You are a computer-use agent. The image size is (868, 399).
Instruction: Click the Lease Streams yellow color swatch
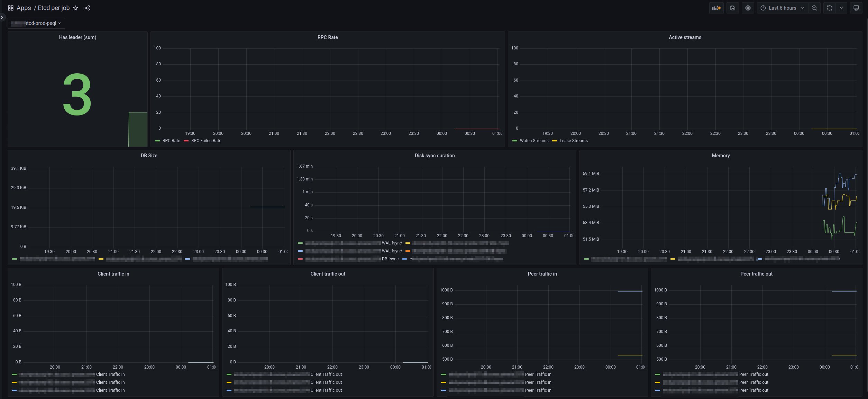[555, 141]
